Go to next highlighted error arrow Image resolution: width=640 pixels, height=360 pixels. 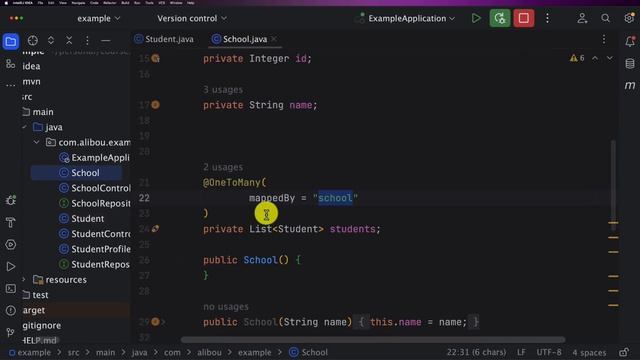point(610,58)
